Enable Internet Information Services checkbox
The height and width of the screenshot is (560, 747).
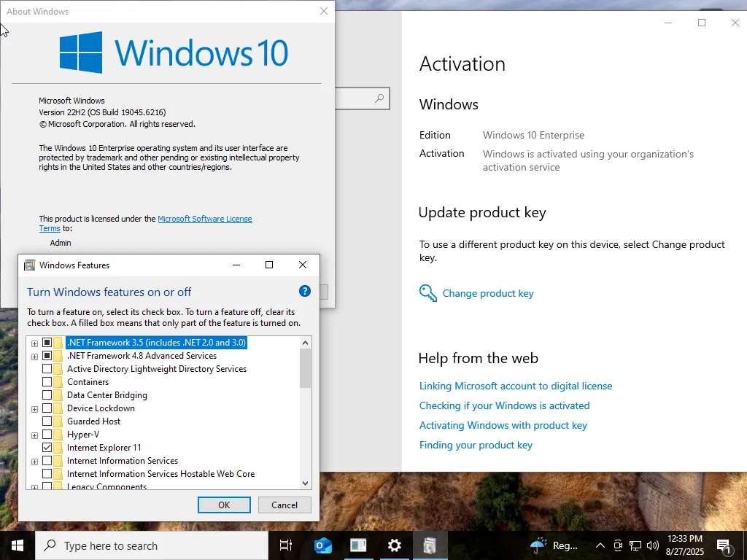pos(47,461)
